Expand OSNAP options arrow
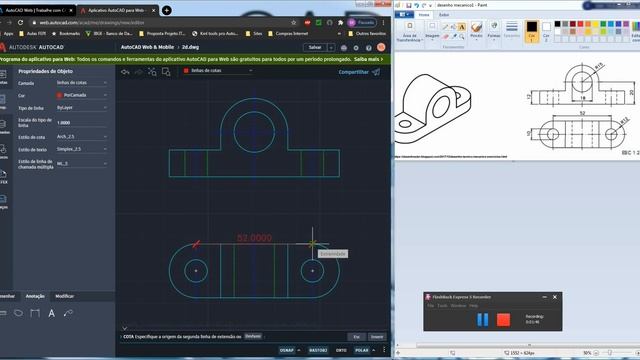The width and height of the screenshot is (640, 360). coord(299,350)
